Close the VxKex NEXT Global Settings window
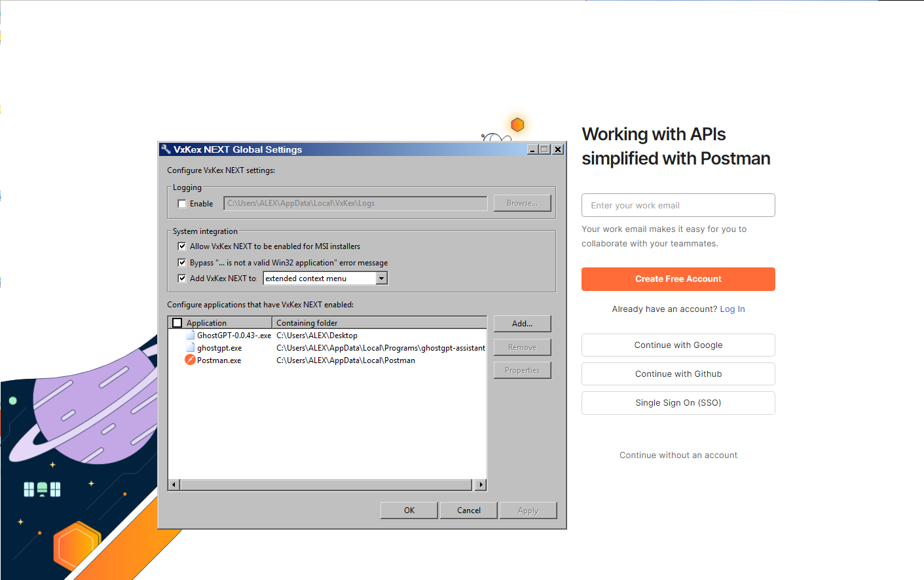Image resolution: width=924 pixels, height=580 pixels. click(x=558, y=149)
